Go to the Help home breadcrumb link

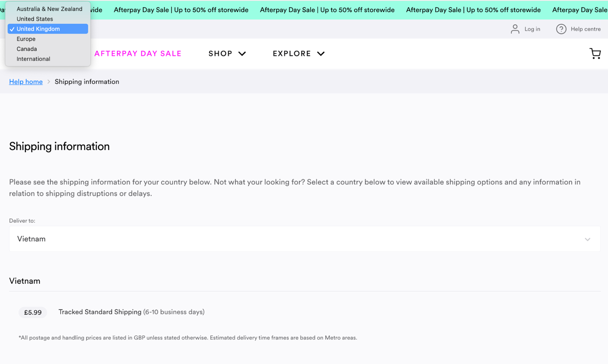point(26,82)
